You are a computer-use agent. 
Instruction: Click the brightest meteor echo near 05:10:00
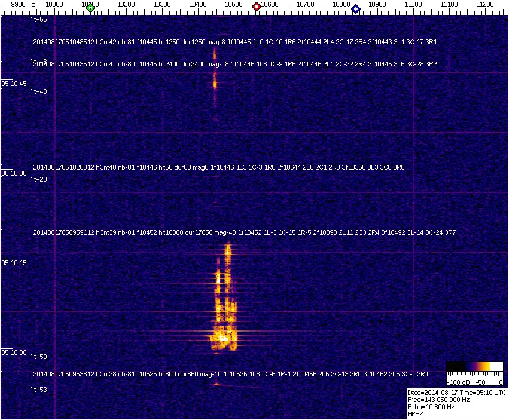223,338
